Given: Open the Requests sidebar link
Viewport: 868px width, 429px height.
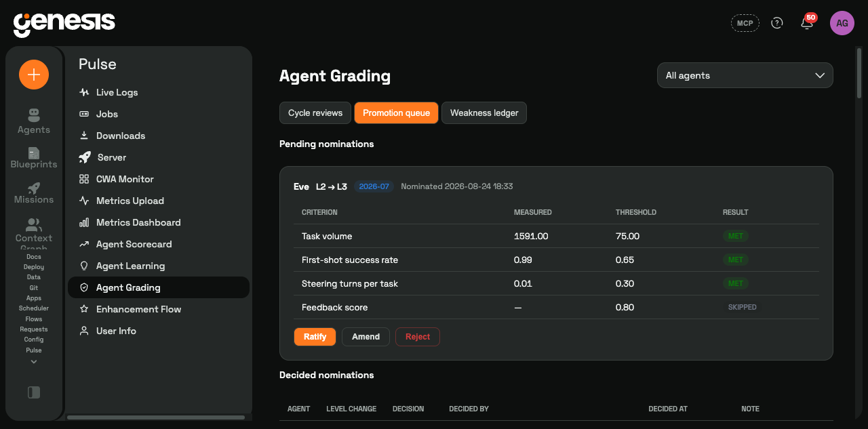Looking at the screenshot, I should 34,329.
